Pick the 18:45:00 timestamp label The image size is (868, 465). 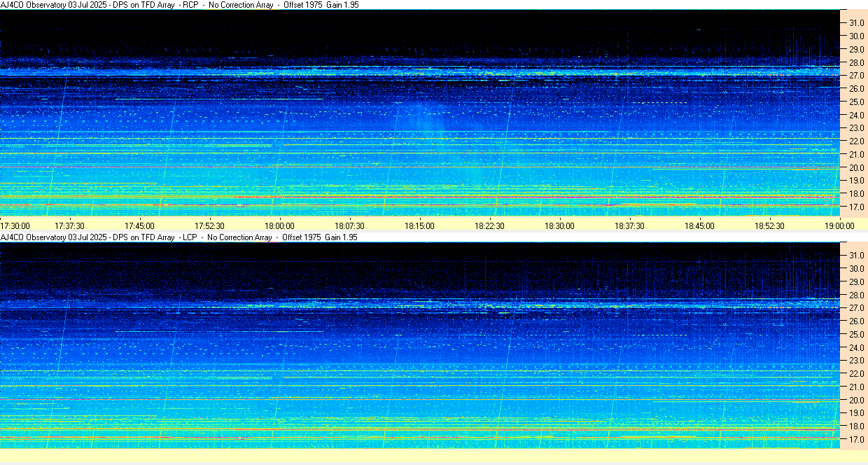pyautogui.click(x=699, y=225)
